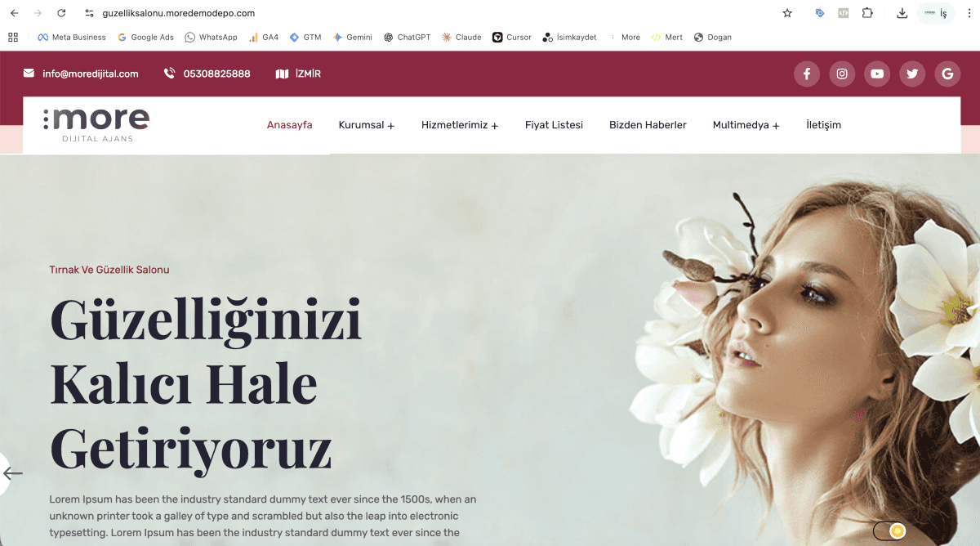Open the İletişim page link

tap(823, 125)
